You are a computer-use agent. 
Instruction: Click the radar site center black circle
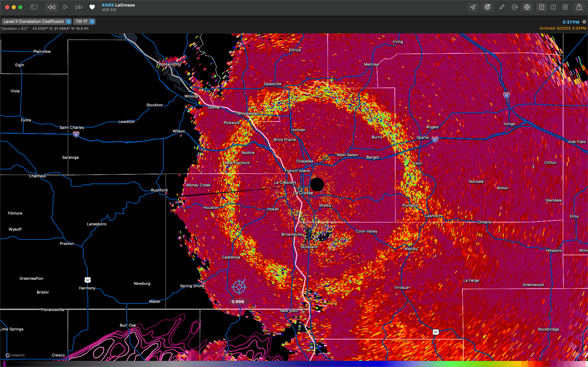coord(317,184)
